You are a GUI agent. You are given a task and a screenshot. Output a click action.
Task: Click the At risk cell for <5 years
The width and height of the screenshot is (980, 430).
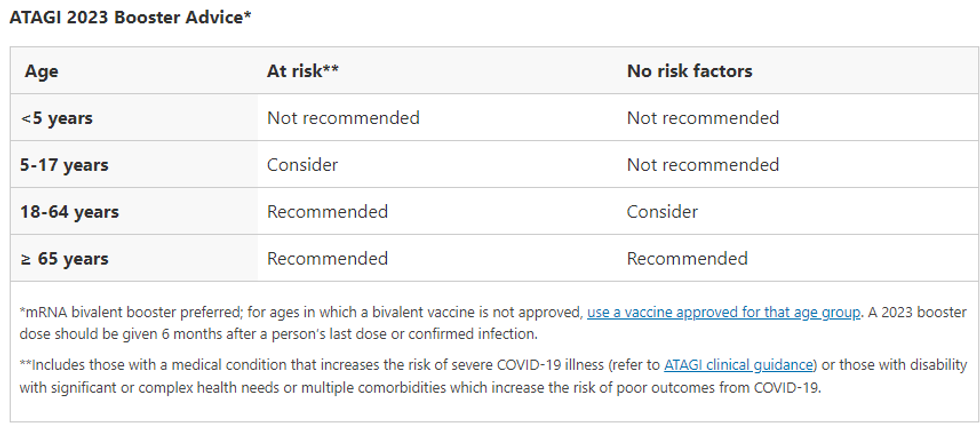(343, 118)
